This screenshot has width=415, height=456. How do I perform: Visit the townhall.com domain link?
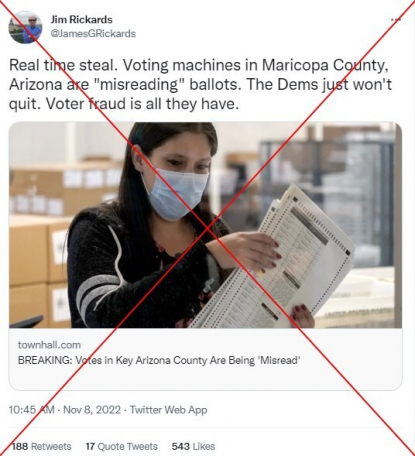[x=49, y=345]
